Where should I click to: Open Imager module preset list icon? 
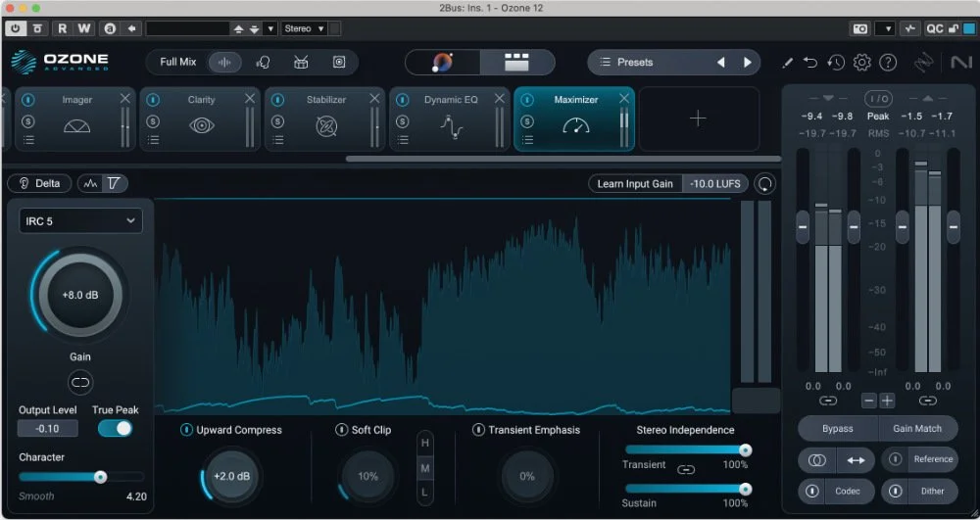[x=28, y=140]
